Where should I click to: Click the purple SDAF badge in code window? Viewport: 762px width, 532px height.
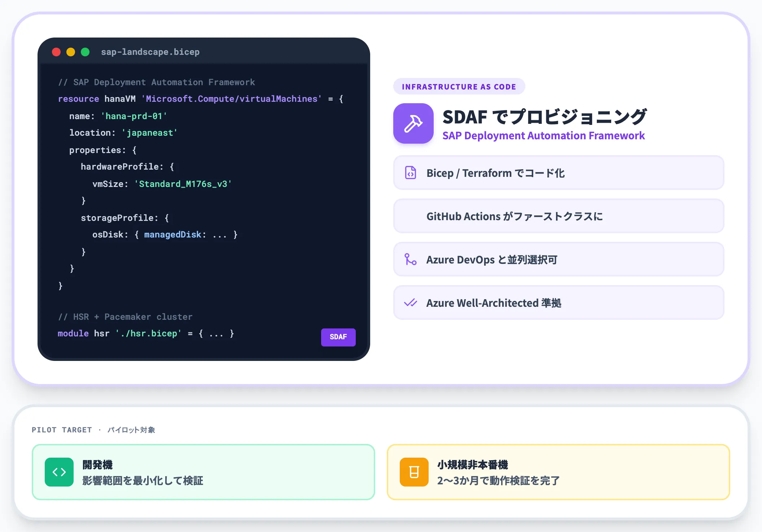338,337
